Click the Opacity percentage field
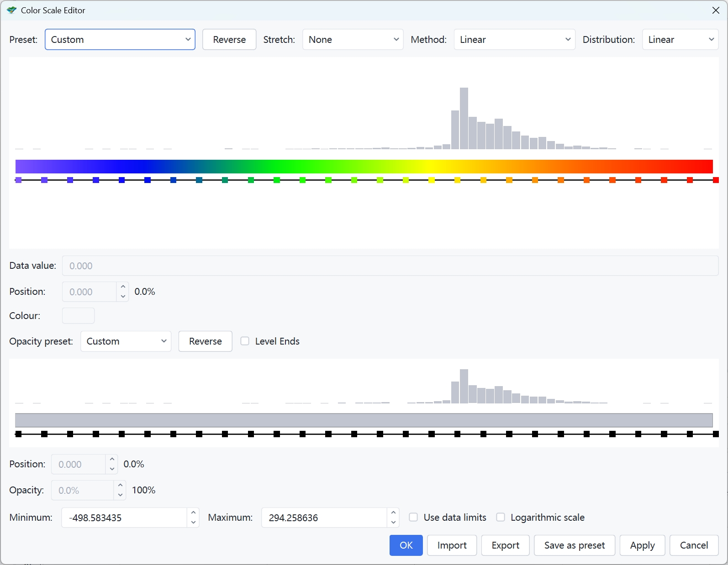 (83, 490)
